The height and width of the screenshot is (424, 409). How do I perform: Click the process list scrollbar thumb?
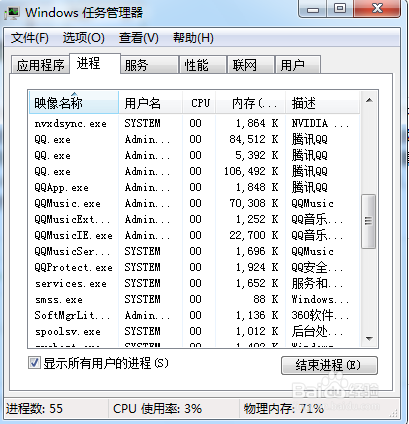coord(369,221)
